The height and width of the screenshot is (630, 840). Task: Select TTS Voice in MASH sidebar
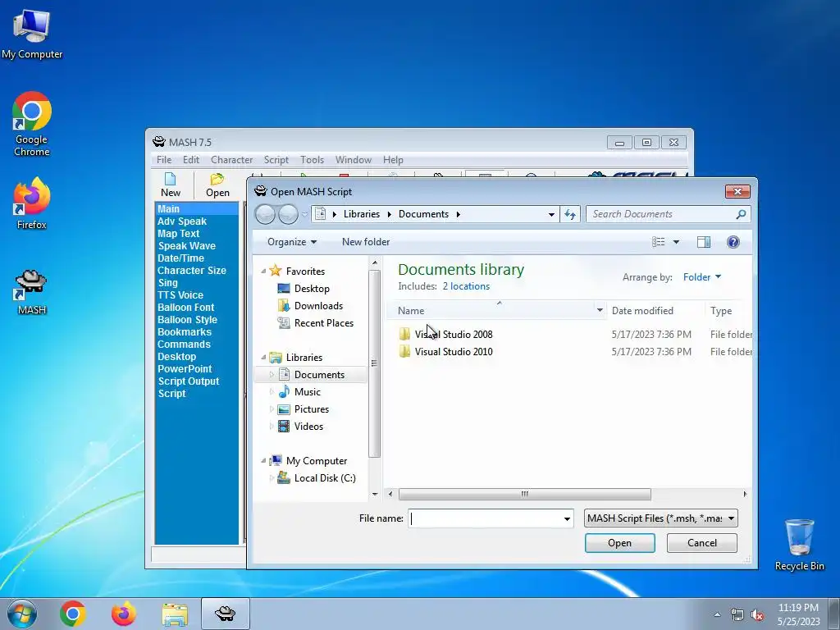180,295
